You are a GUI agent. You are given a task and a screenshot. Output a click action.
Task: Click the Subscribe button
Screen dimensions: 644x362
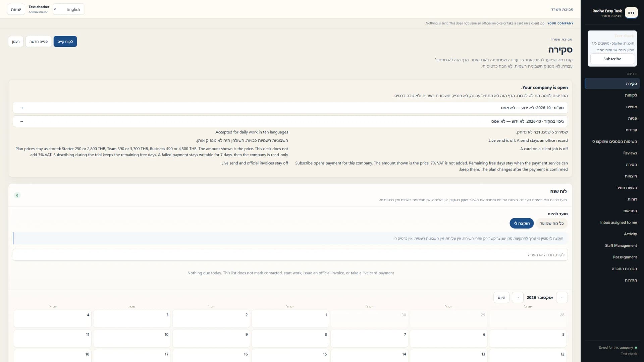coord(612,59)
